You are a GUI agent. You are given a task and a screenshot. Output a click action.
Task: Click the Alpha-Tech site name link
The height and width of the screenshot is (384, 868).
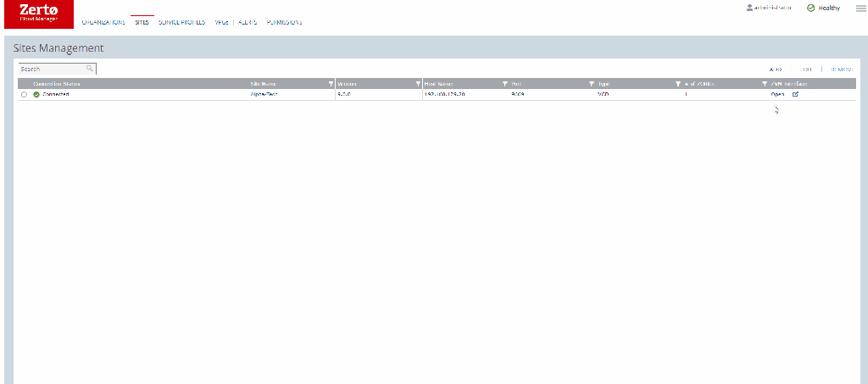264,94
